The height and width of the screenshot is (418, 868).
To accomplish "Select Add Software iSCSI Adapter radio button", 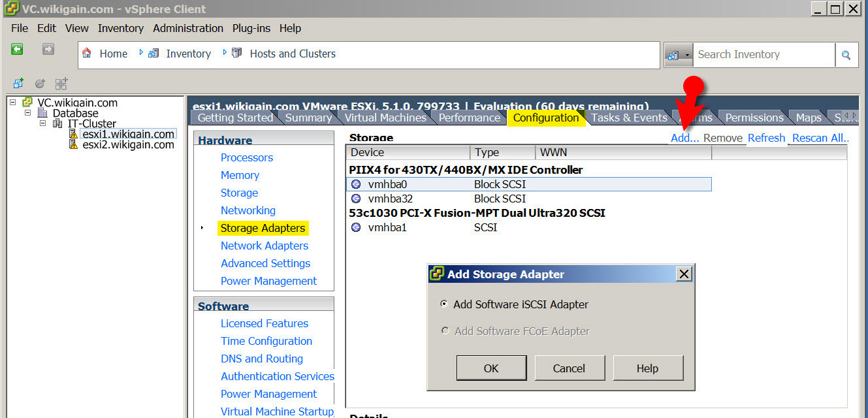I will pos(445,304).
